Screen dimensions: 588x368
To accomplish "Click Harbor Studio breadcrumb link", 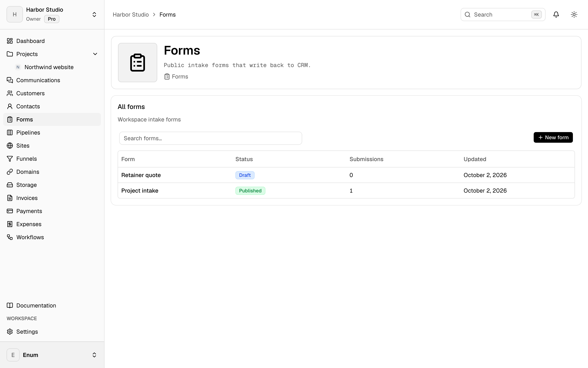I will tap(131, 15).
